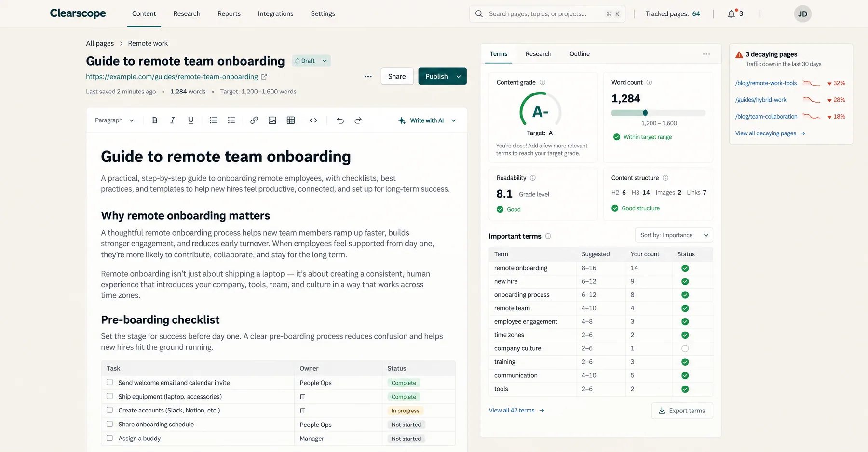Open Settings in top navigation
This screenshot has height=452, width=868.
[x=323, y=14]
